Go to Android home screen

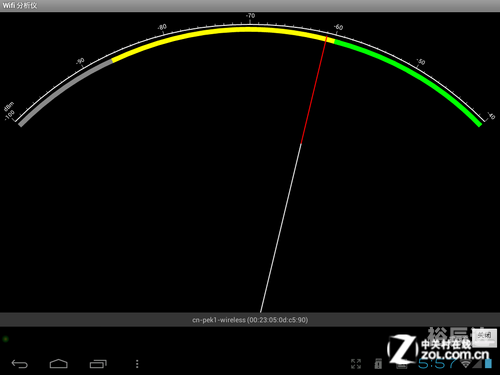[59, 364]
